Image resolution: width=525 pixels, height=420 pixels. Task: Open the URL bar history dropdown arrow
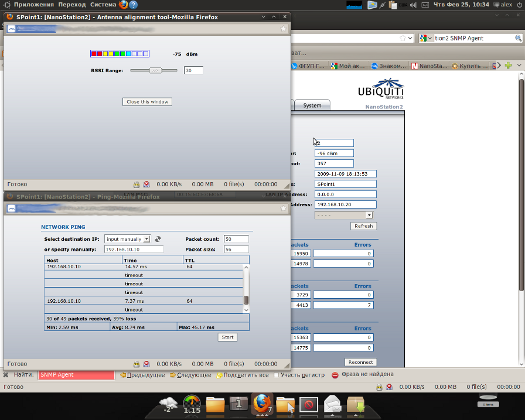(x=410, y=38)
